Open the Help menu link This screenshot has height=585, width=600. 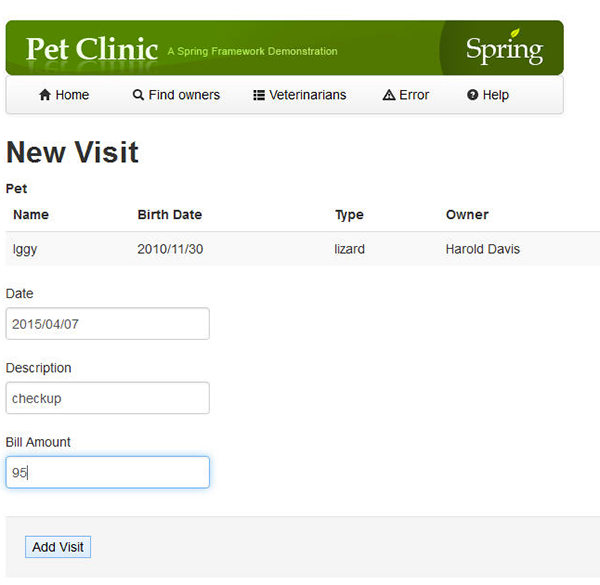[x=488, y=95]
